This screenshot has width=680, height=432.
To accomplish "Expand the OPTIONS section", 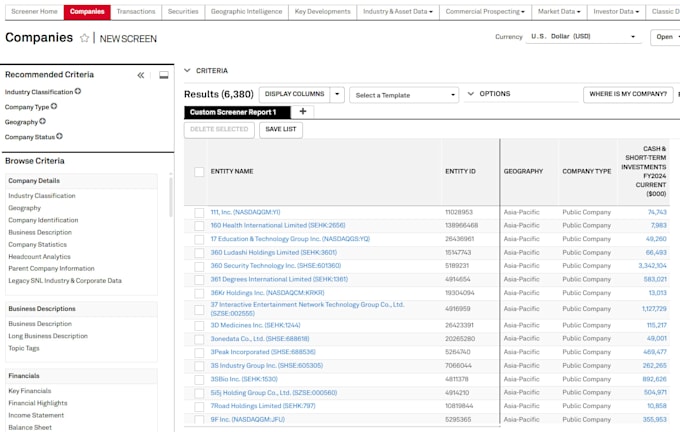I will click(489, 94).
